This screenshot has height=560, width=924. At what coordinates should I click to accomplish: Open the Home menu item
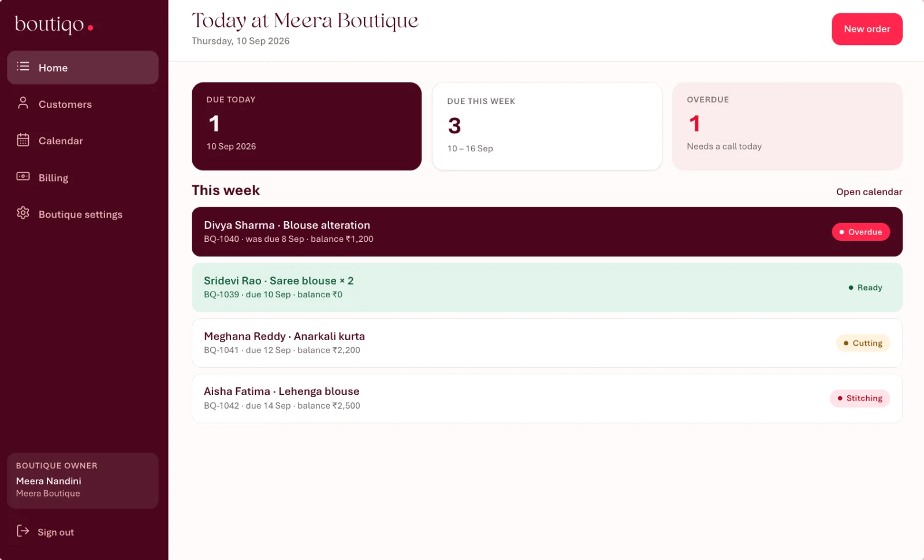click(83, 68)
